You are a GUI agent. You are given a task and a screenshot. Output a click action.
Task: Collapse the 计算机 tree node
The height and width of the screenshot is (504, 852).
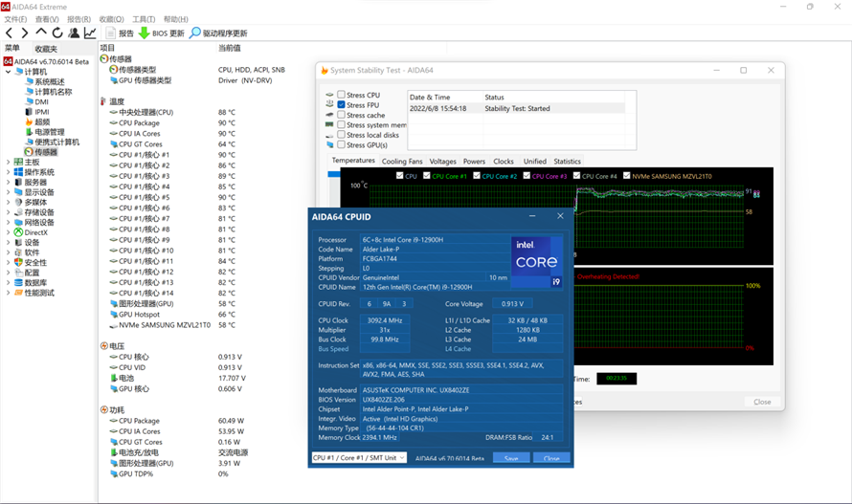click(x=9, y=72)
